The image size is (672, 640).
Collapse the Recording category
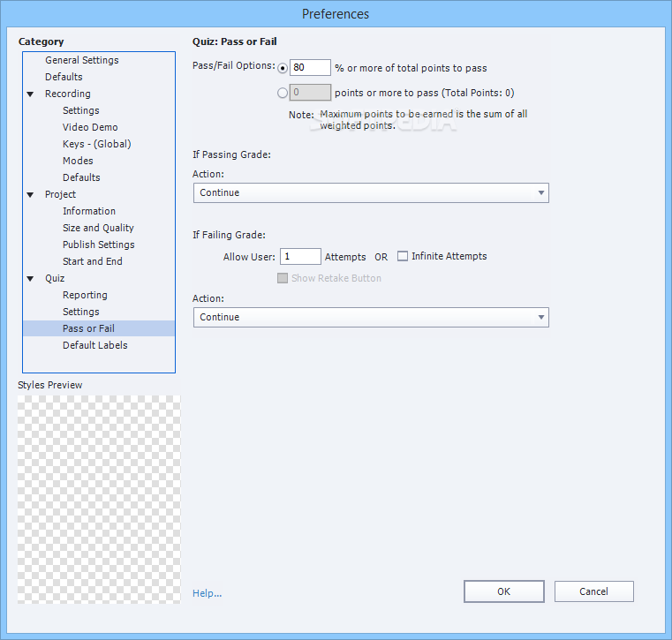pyautogui.click(x=30, y=94)
